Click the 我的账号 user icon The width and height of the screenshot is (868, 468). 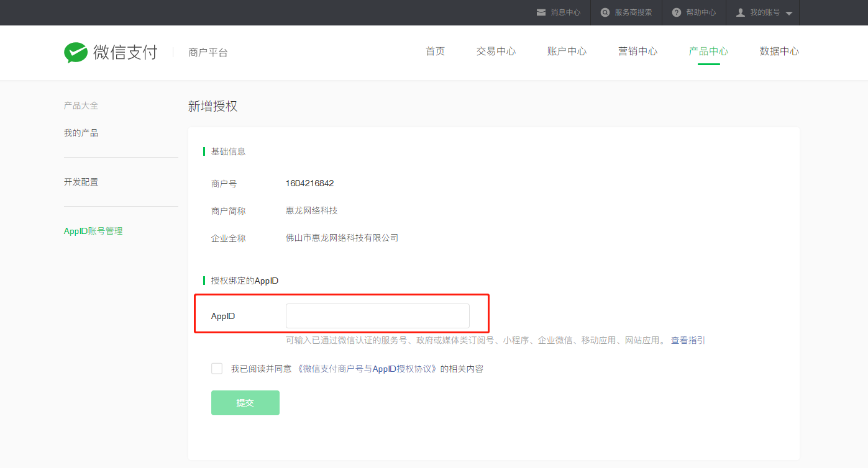(x=741, y=12)
